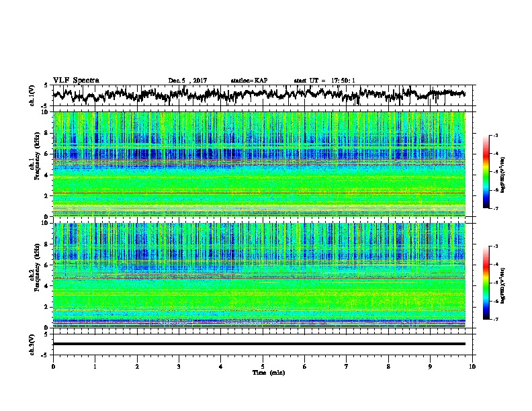The image size is (532, 411).
Task: Click the ch.2 color scale log(PSD) unit label
Action: point(502,285)
